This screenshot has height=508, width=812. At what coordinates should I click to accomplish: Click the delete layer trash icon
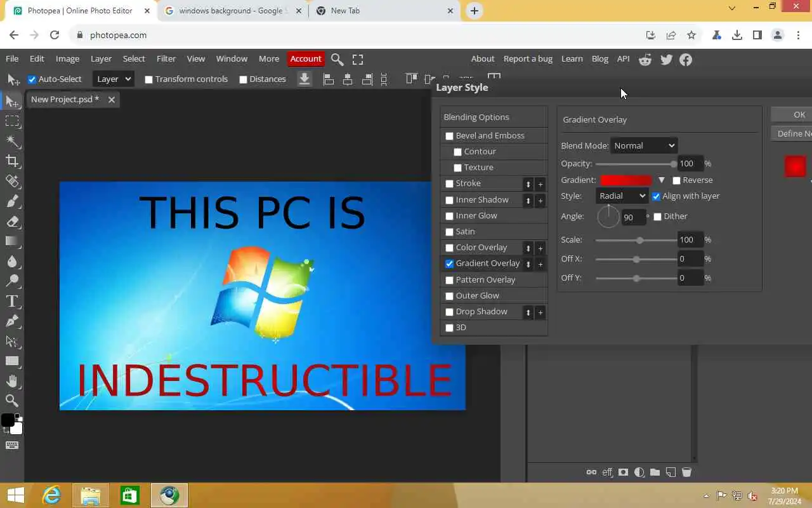(x=686, y=472)
